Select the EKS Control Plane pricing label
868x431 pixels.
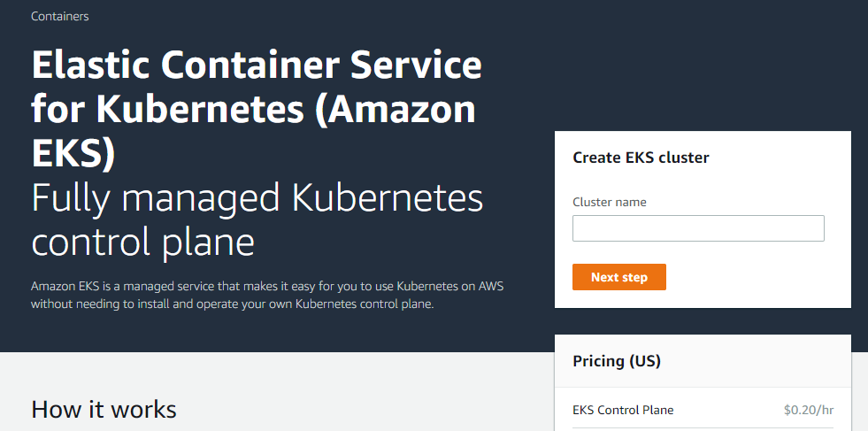coord(622,410)
